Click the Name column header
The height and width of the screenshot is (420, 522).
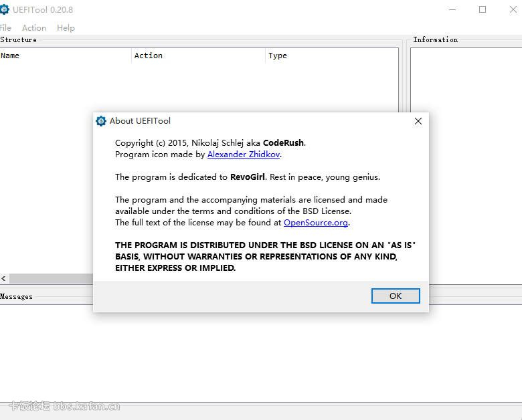(x=66, y=56)
